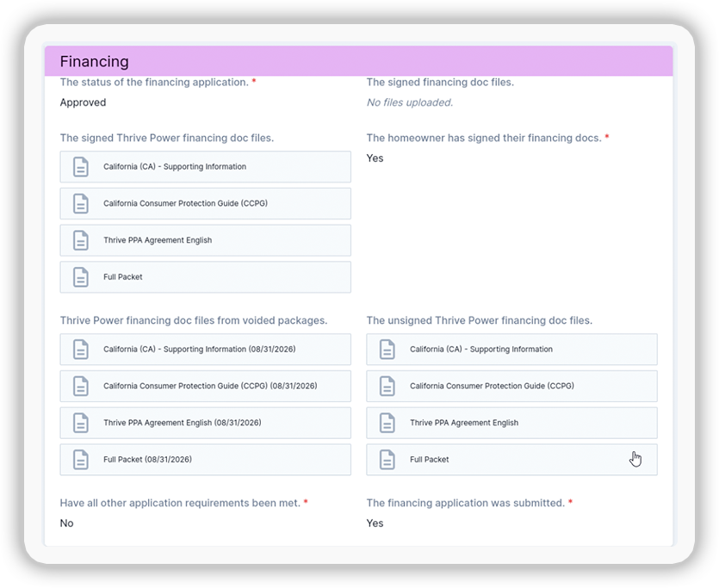Click 'Yes' under homeowner has signed financing docs
The image size is (719, 588).
(x=375, y=158)
